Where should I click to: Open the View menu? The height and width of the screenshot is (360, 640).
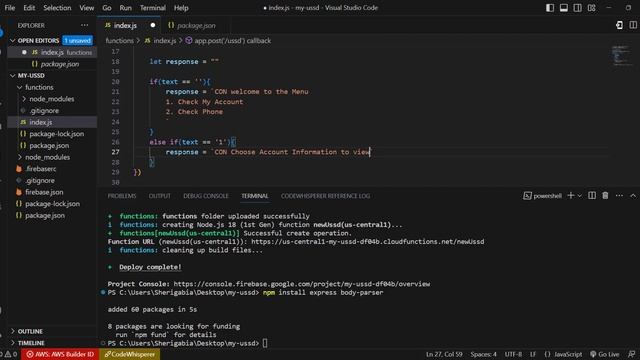point(87,8)
